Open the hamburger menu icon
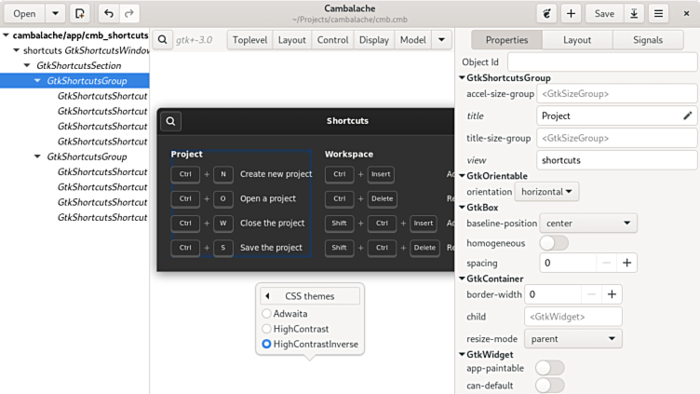 pyautogui.click(x=658, y=13)
